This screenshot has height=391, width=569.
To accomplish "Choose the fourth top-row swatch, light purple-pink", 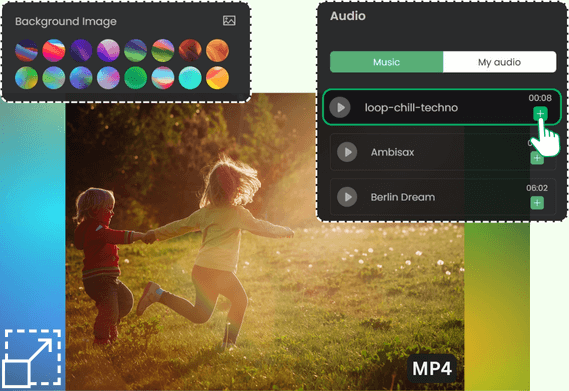I will pyautogui.click(x=108, y=50).
